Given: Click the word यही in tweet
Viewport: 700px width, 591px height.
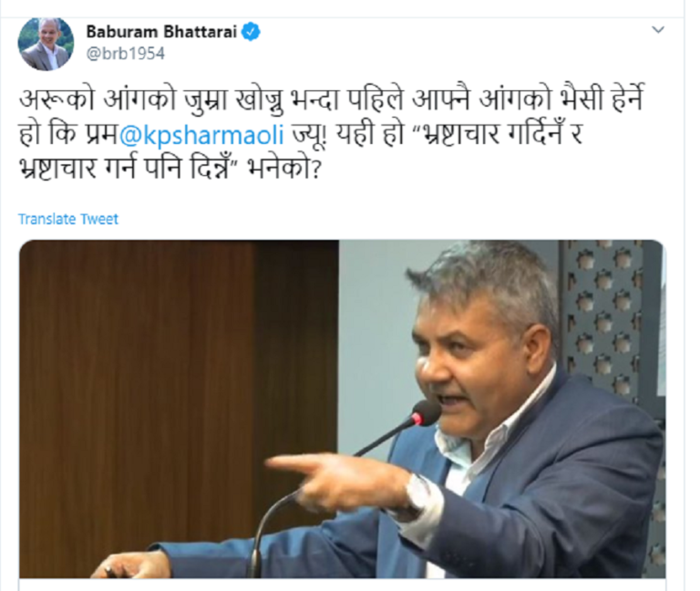Looking at the screenshot, I should (355, 134).
